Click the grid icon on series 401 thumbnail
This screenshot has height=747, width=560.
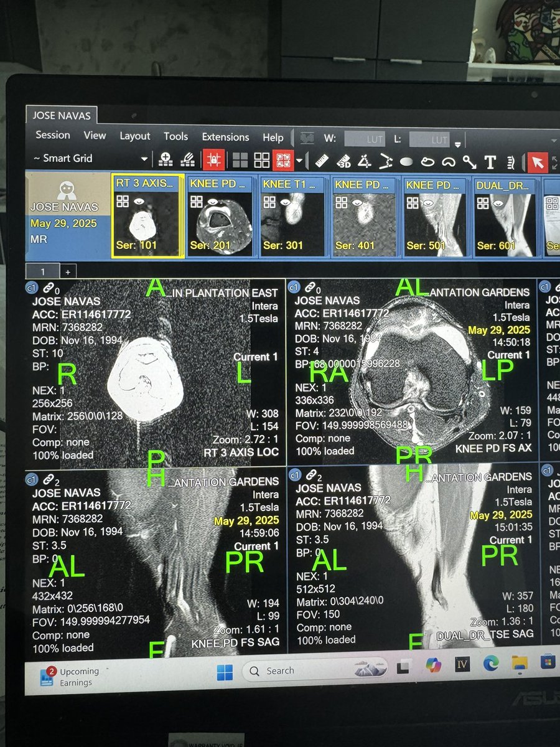pyautogui.click(x=340, y=202)
